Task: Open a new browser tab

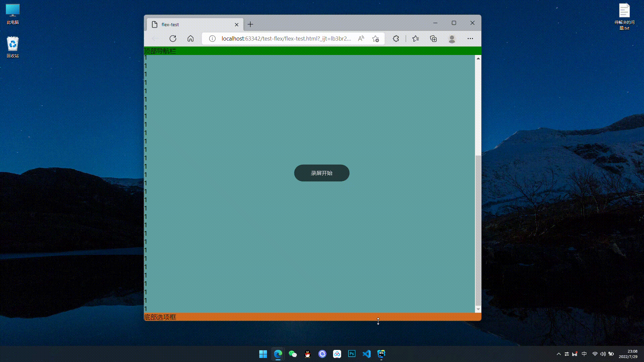Action: [250, 24]
